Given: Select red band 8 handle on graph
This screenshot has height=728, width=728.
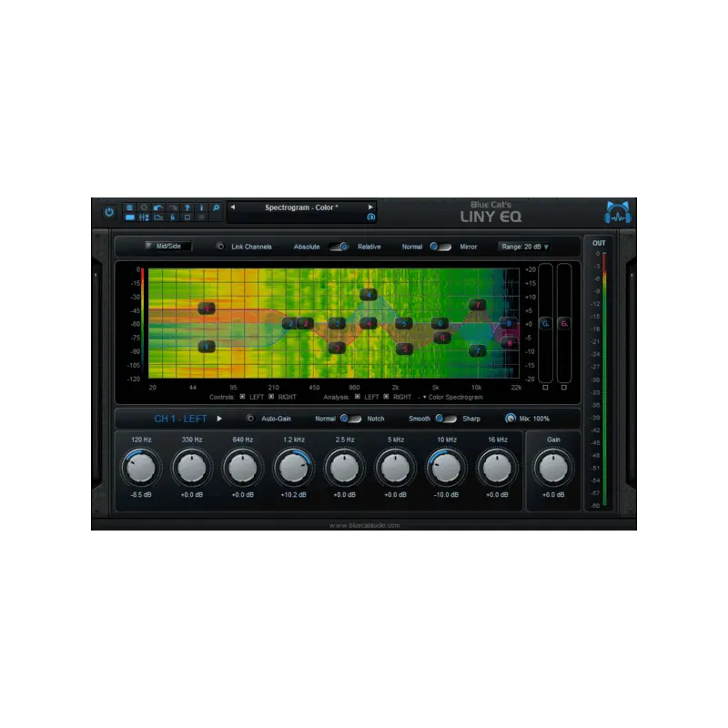Looking at the screenshot, I should click(510, 343).
